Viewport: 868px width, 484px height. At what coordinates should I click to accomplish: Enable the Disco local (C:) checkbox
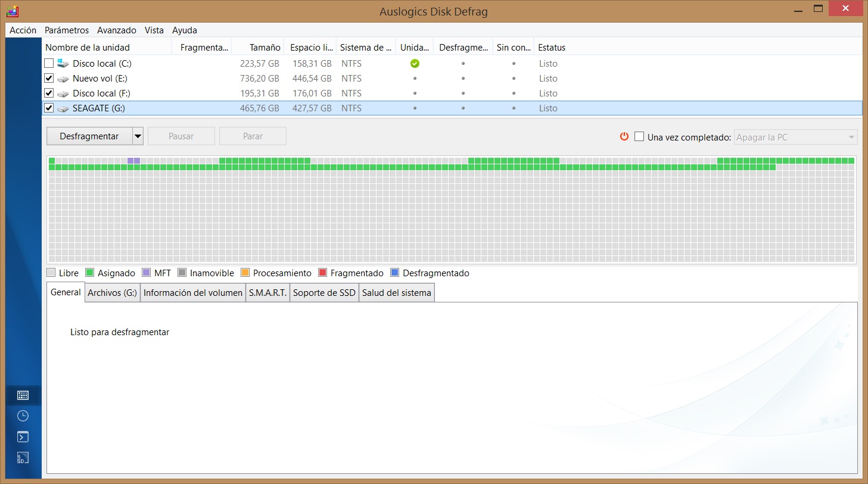(49, 63)
